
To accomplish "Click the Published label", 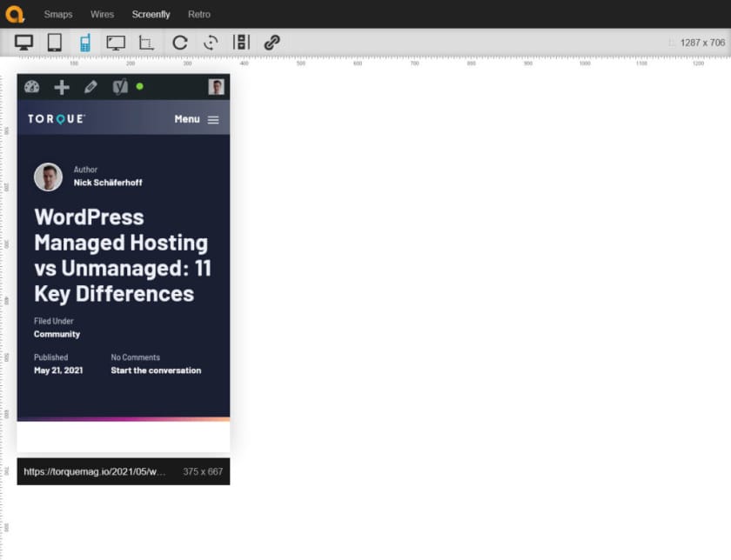I will tap(50, 357).
